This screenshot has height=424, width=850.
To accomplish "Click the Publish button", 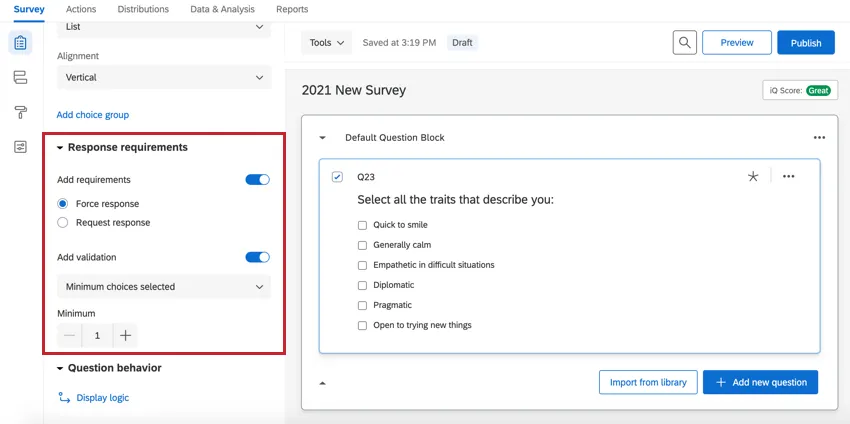I will coord(805,43).
